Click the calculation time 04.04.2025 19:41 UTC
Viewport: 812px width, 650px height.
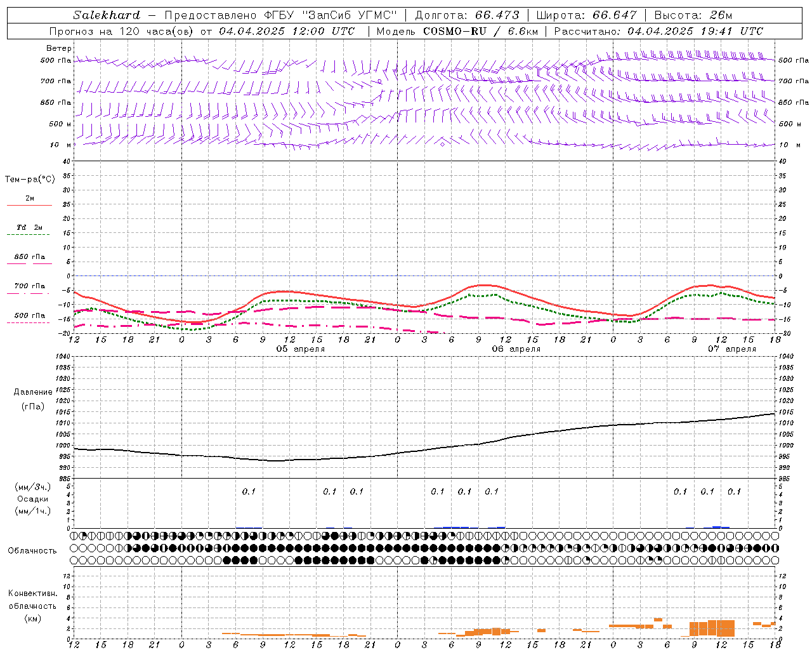click(695, 31)
